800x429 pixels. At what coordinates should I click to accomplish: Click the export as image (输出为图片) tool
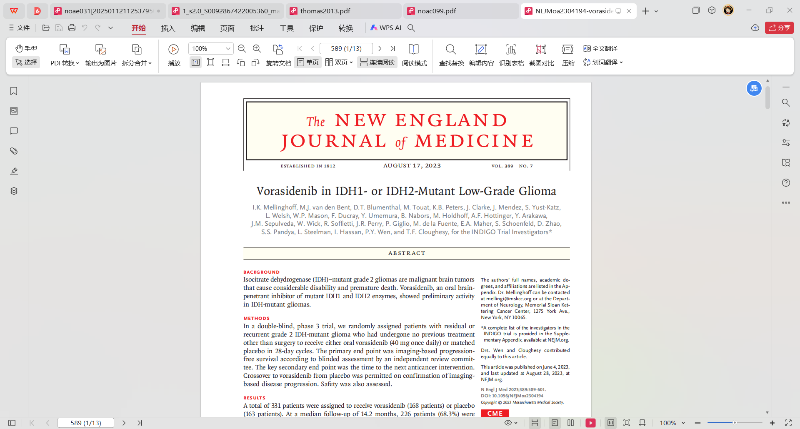click(x=101, y=55)
